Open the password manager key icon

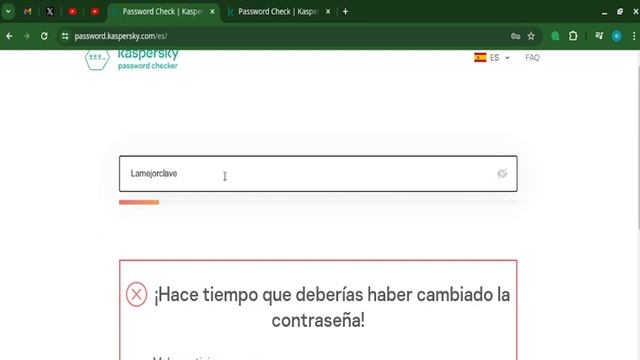(516, 36)
